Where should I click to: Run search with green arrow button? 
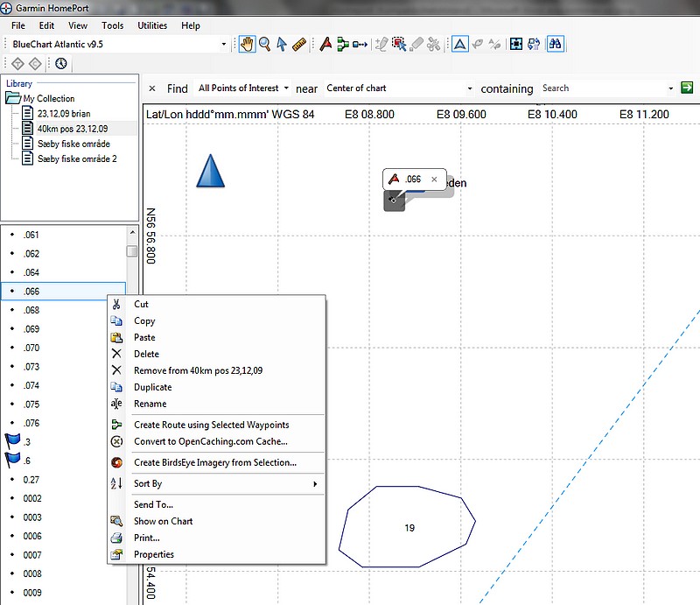(687, 88)
